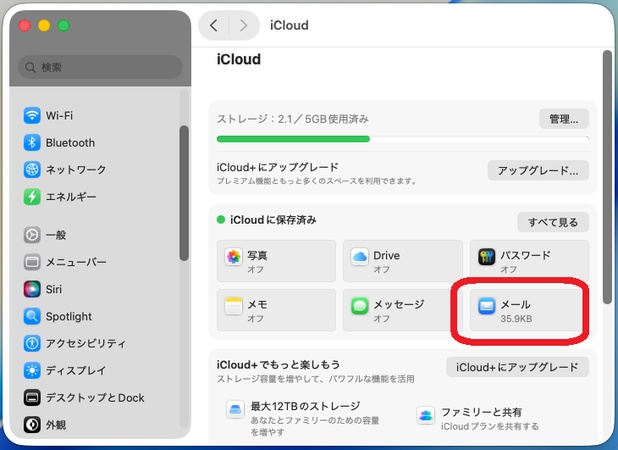This screenshot has width=618, height=450.
Task: Click the メモ オフ status text
Action: 255,318
